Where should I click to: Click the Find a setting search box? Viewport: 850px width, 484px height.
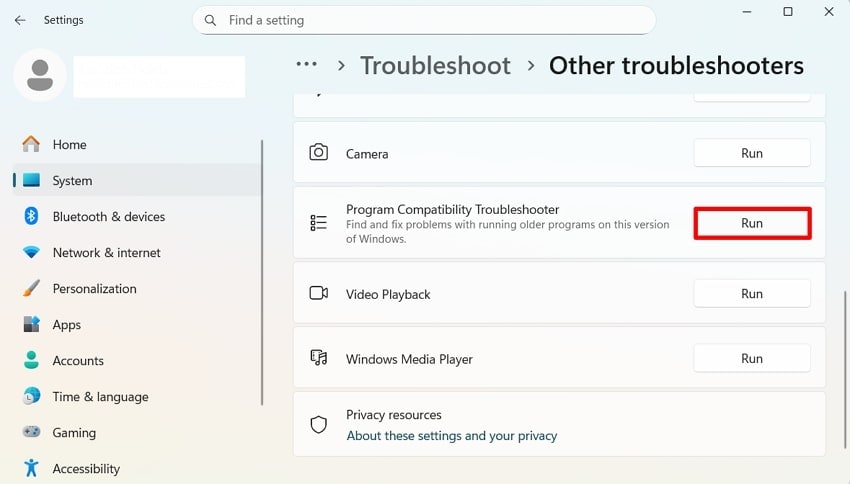(x=424, y=21)
